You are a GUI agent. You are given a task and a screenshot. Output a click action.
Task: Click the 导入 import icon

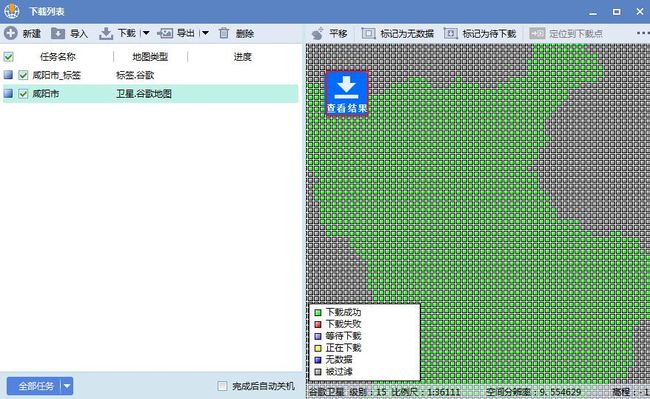58,34
